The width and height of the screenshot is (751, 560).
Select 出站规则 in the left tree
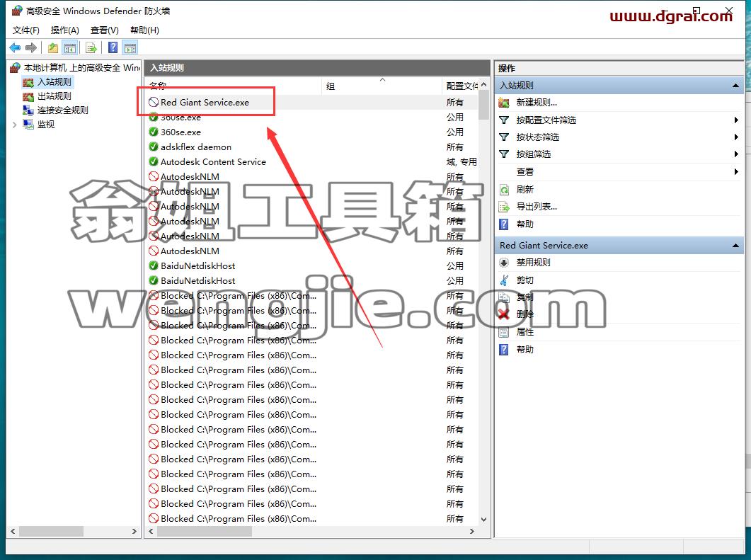pyautogui.click(x=54, y=96)
